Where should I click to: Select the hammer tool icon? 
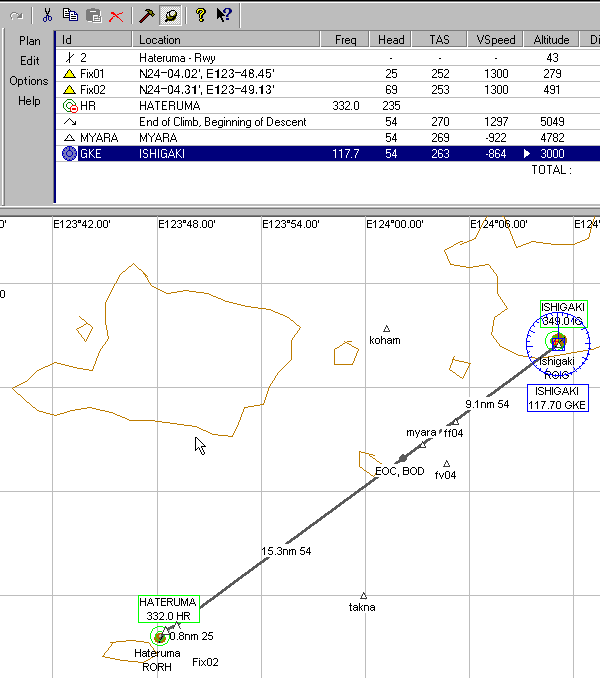146,15
